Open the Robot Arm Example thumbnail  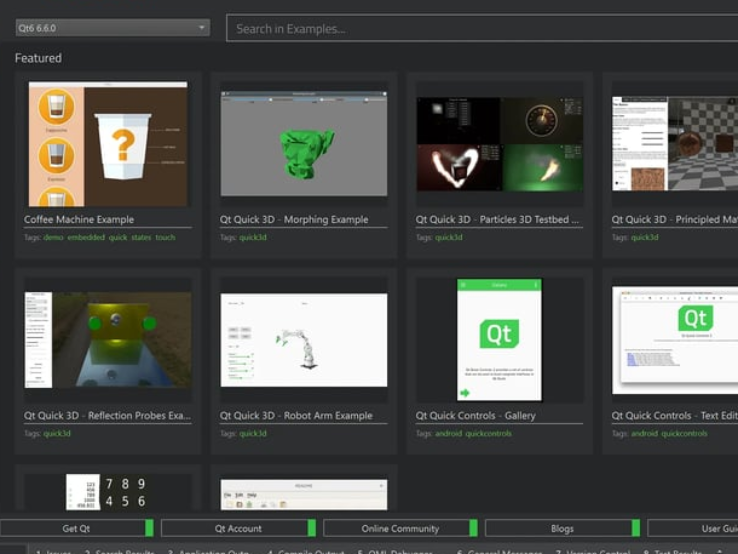pyautogui.click(x=304, y=340)
